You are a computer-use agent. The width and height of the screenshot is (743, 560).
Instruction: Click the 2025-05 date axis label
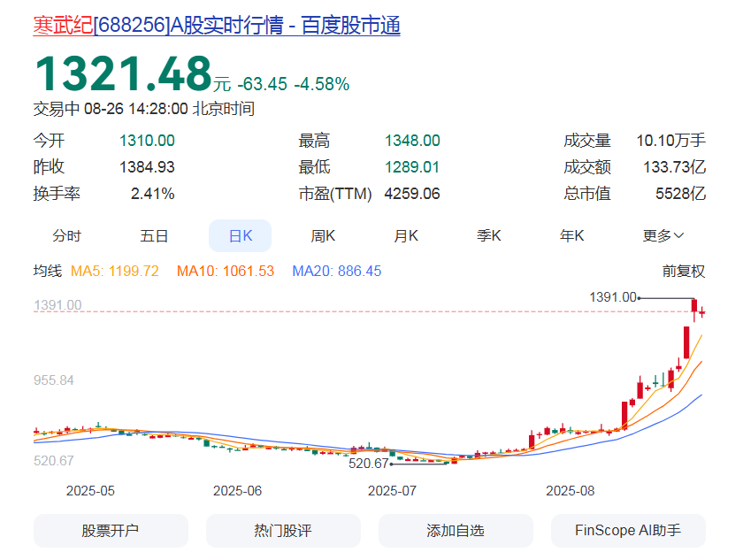[x=90, y=491]
